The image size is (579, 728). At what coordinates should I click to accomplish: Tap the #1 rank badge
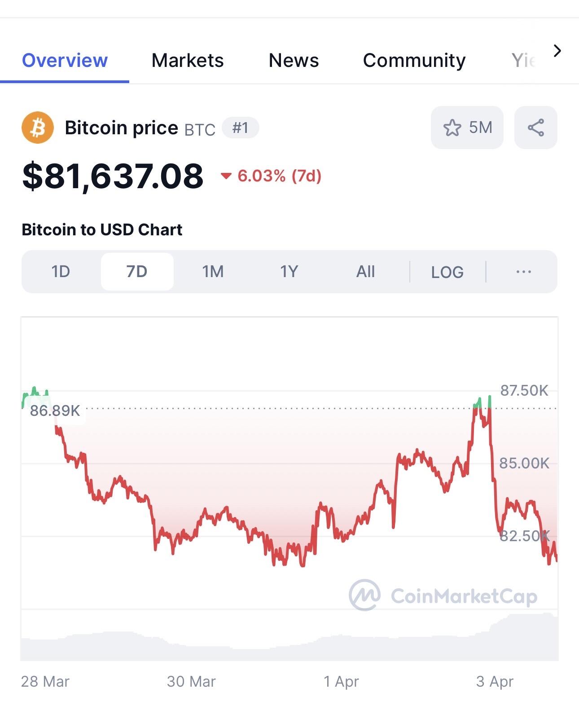click(241, 128)
